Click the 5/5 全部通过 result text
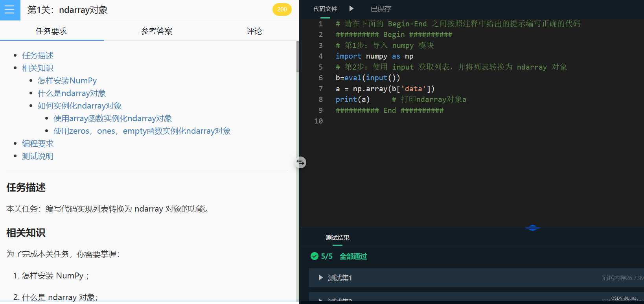 click(344, 256)
